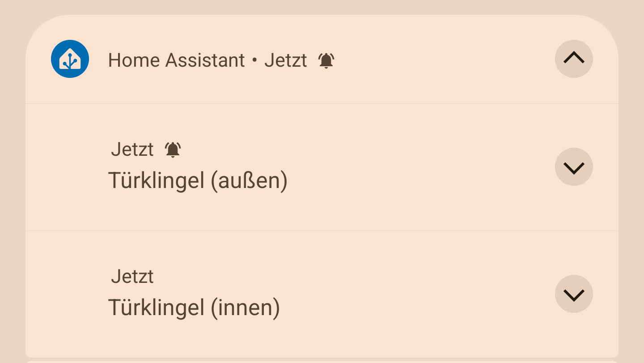Screen dimensions: 644x363
Task: Open the Türklingel (innen) notification title
Action: point(194,307)
